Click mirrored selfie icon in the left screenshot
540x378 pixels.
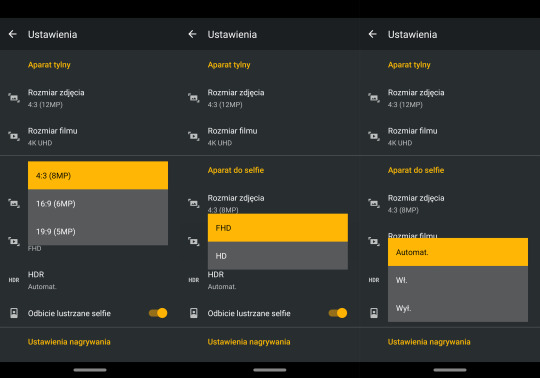(14, 313)
